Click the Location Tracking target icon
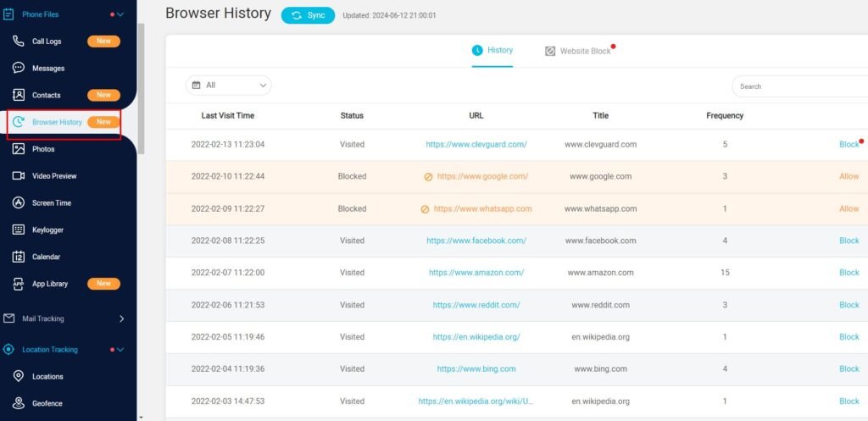 (8, 350)
